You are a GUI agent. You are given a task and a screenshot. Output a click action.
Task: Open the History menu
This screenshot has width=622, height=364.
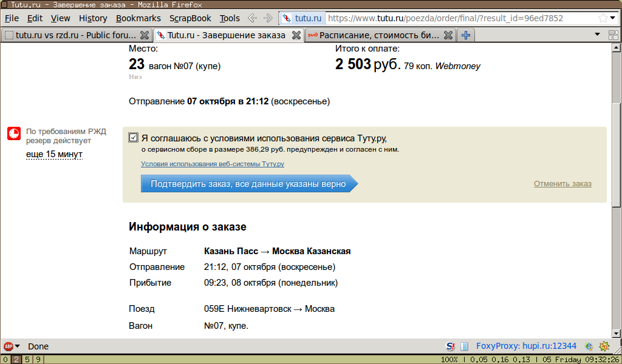pyautogui.click(x=93, y=18)
